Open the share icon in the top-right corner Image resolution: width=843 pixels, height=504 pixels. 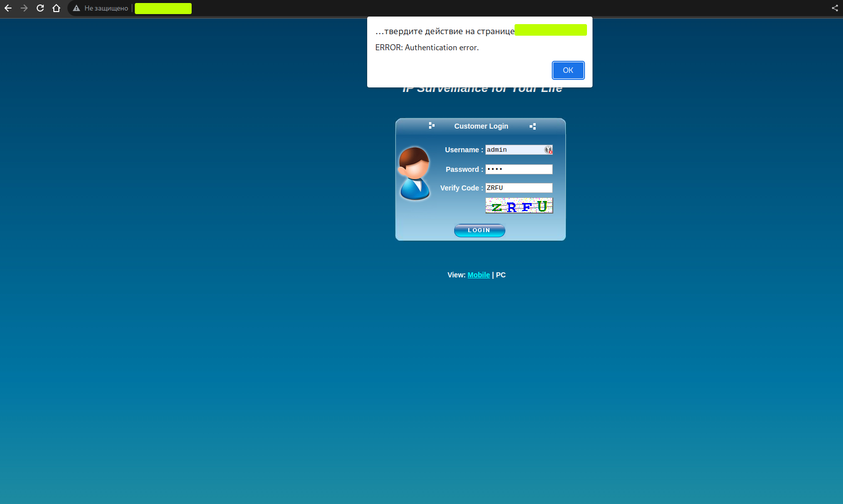pyautogui.click(x=834, y=8)
